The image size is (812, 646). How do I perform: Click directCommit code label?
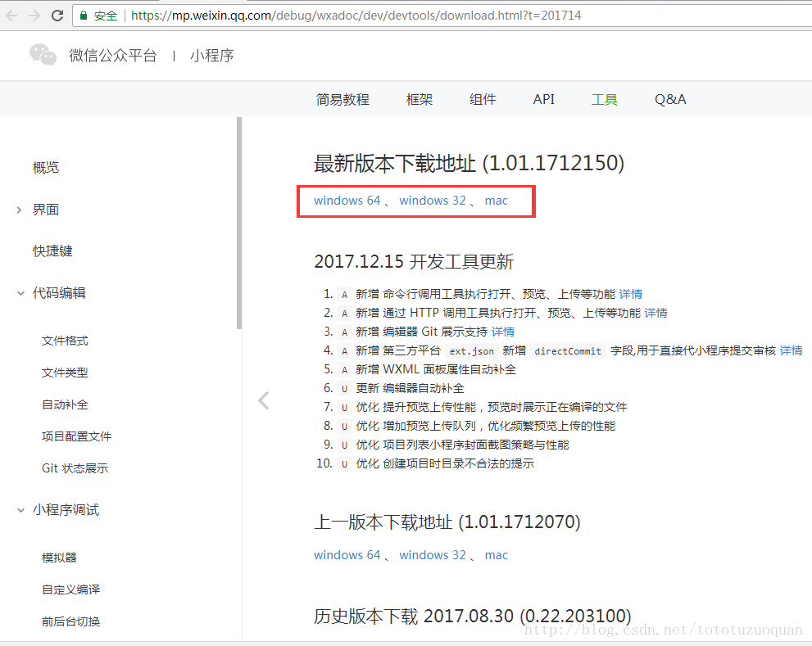[x=568, y=351]
